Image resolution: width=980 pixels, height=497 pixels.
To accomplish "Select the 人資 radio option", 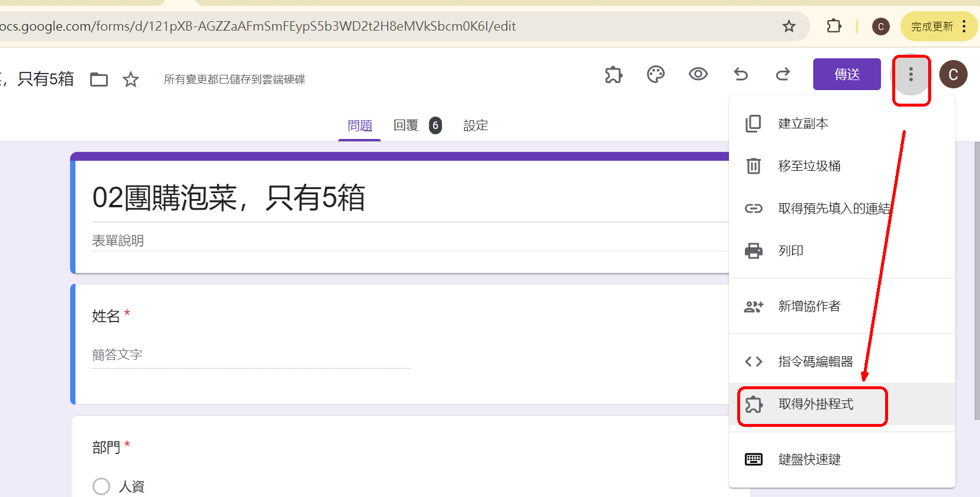I will click(101, 486).
